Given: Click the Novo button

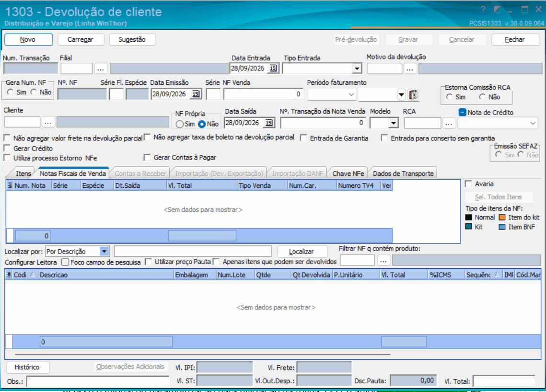Looking at the screenshot, I should click(x=28, y=40).
